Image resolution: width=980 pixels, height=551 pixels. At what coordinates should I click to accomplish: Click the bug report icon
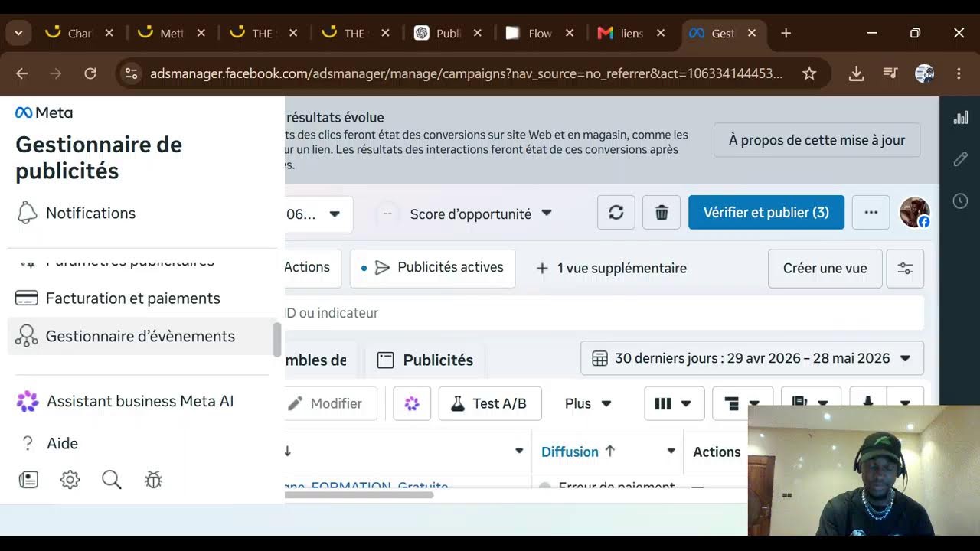(154, 480)
